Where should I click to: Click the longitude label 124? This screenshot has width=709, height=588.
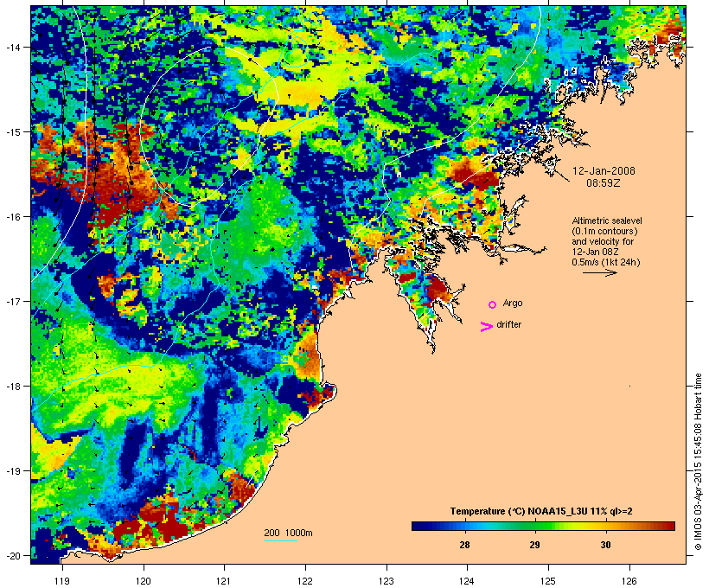(467, 581)
